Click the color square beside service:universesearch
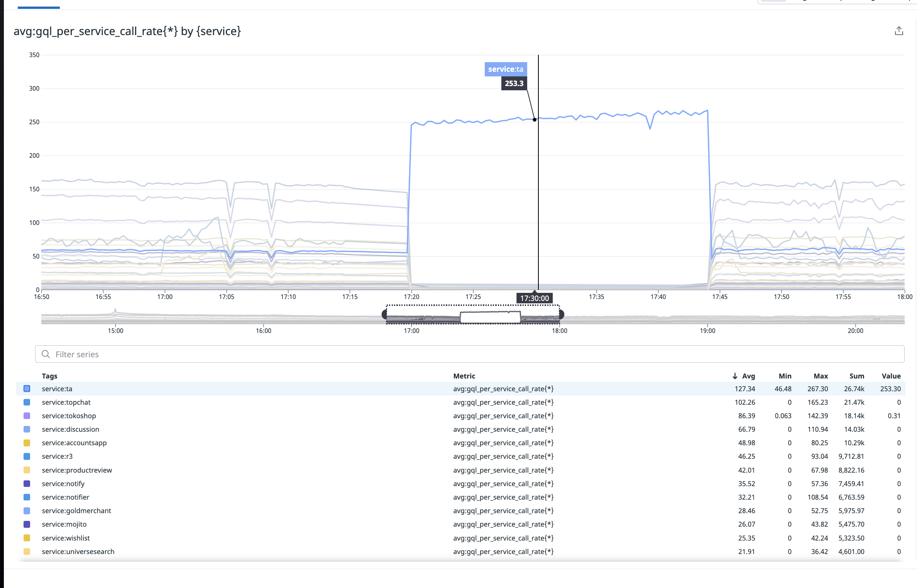 (x=27, y=551)
